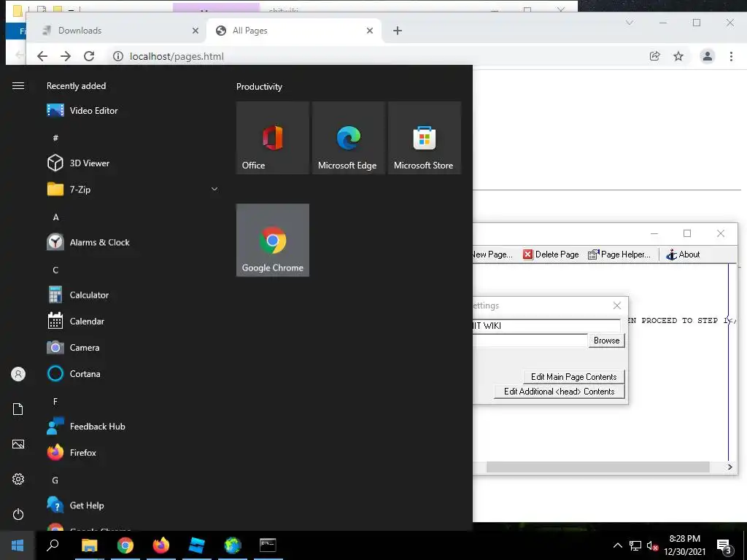Open File Explorer from the taskbar

(89, 545)
